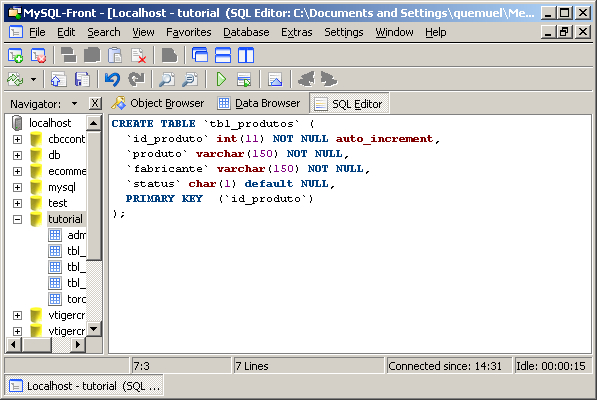The width and height of the screenshot is (597, 400).
Task: Click the MySQL-Front title bar icon
Action: (x=14, y=13)
